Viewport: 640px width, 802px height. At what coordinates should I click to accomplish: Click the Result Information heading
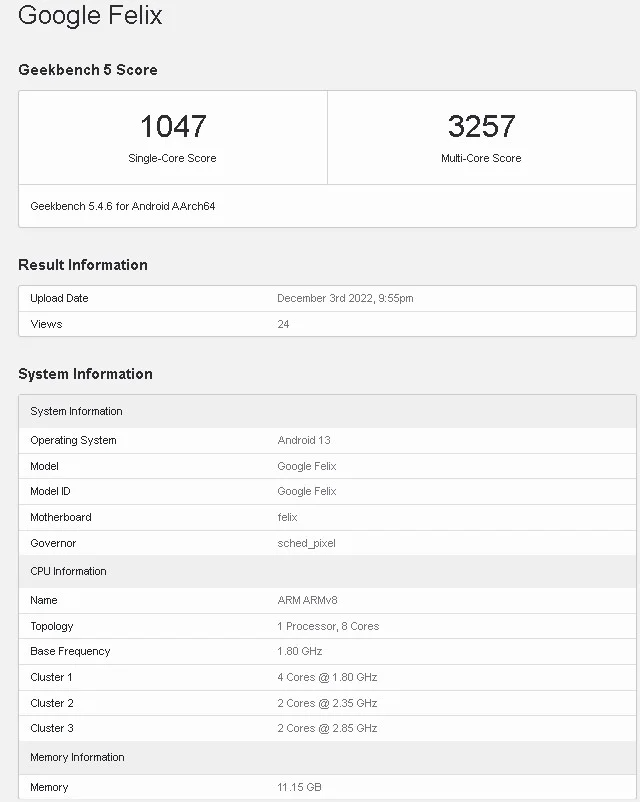(83, 265)
